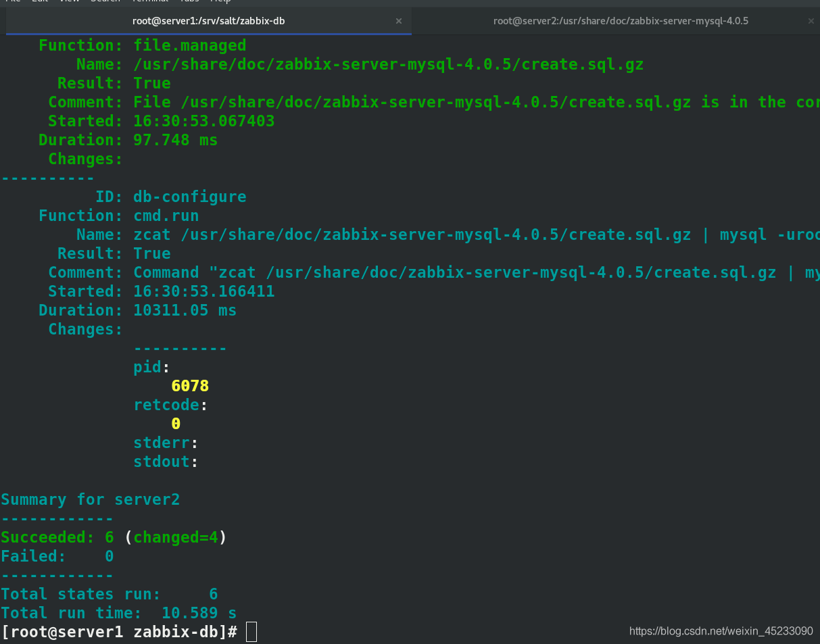Image resolution: width=820 pixels, height=644 pixels.
Task: Click the 'stdout:' label
Action: pos(166,462)
